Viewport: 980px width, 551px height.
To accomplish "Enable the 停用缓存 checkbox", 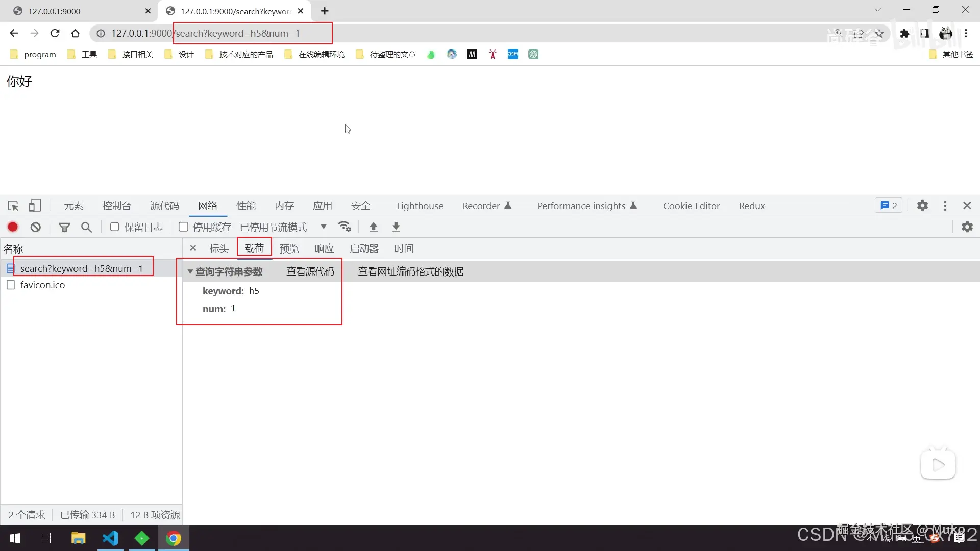I will click(x=184, y=227).
